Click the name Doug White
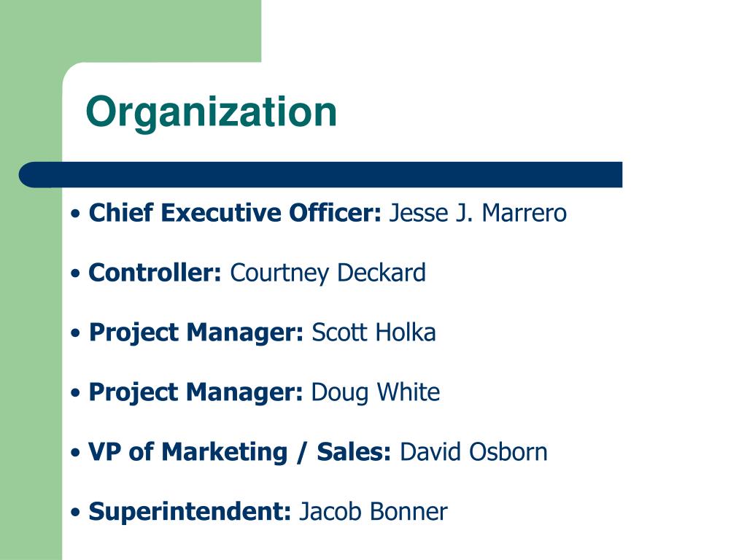Image resolution: width=747 pixels, height=560 pixels. pos(376,393)
